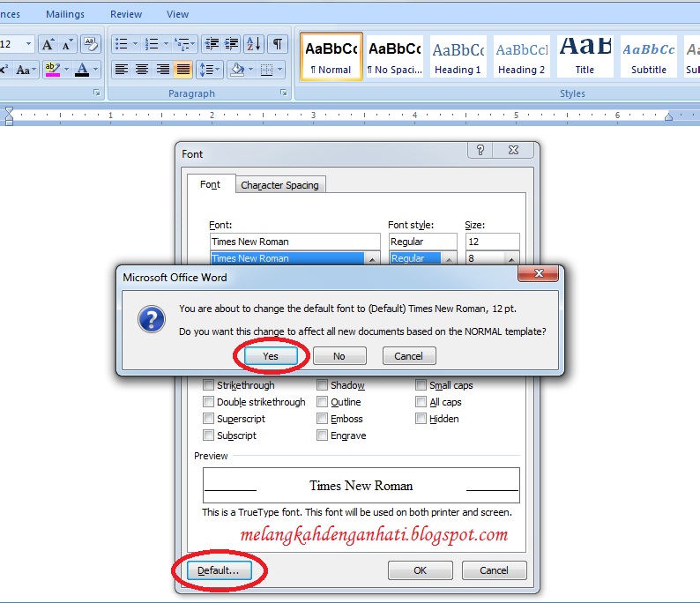This screenshot has width=700, height=603.
Task: Open the font size dropdown in the ribbon
Action: pyautogui.click(x=28, y=44)
